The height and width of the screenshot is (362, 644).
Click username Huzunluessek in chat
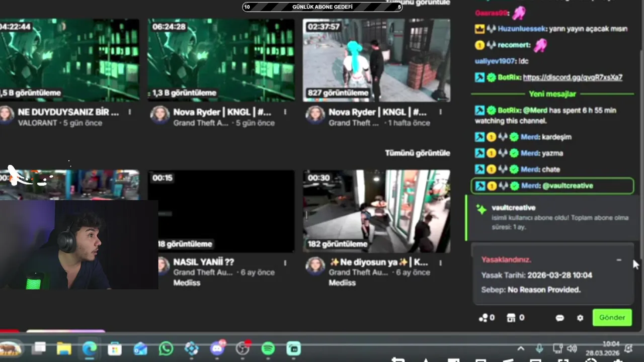[522, 29]
